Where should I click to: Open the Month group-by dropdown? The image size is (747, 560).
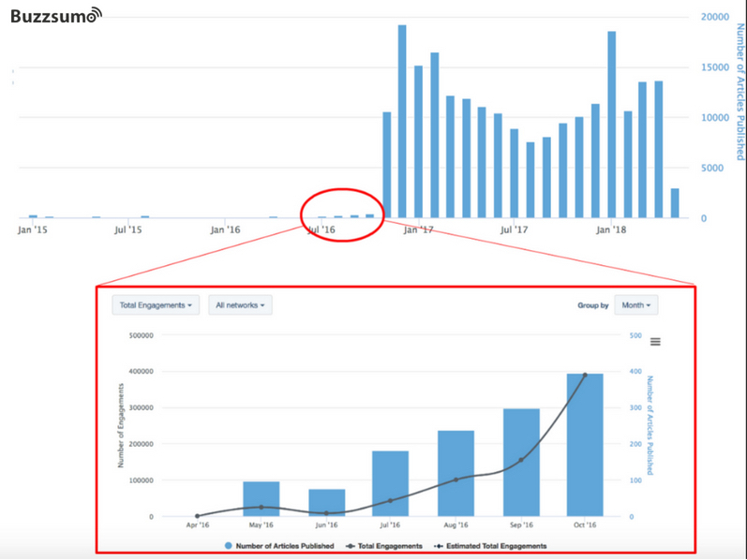point(637,305)
